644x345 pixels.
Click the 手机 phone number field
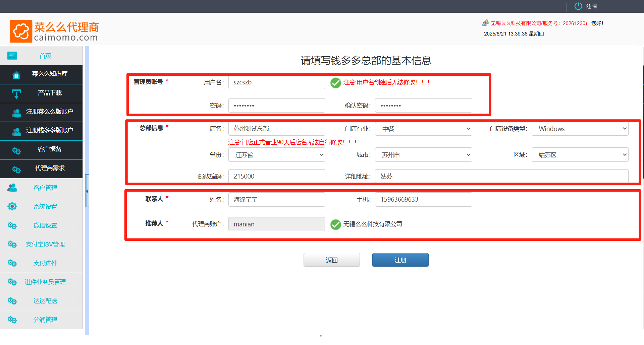423,199
